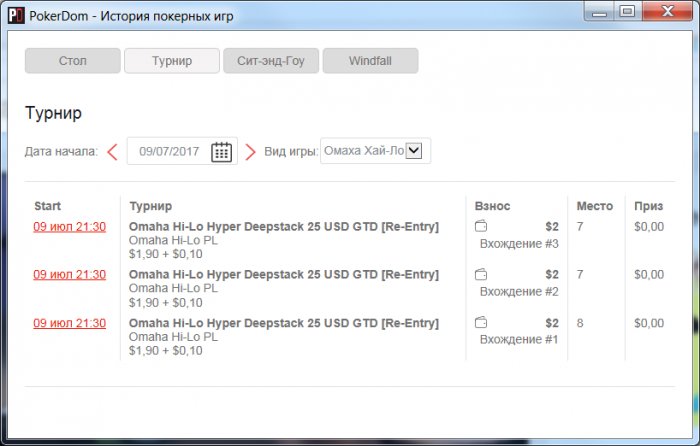Click tournament name in Вхождение #2 row
Image resolution: width=700 pixels, height=446 pixels.
(x=284, y=275)
